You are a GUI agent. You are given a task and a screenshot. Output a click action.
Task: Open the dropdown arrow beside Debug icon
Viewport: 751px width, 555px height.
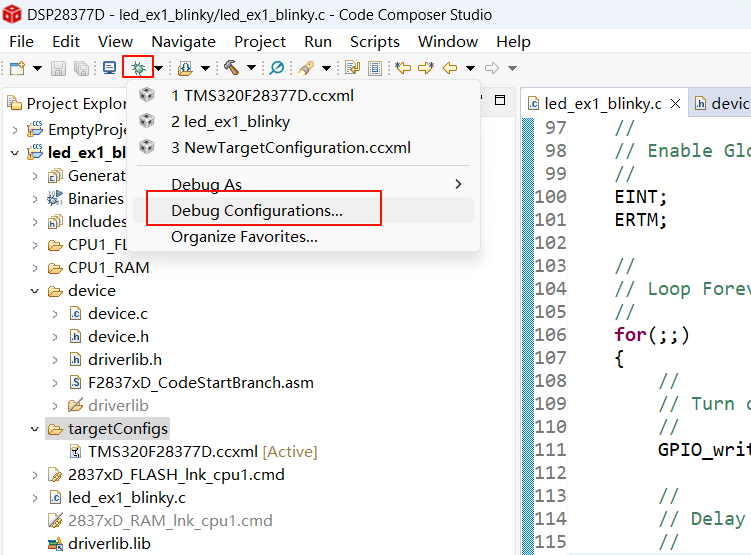(x=158, y=68)
